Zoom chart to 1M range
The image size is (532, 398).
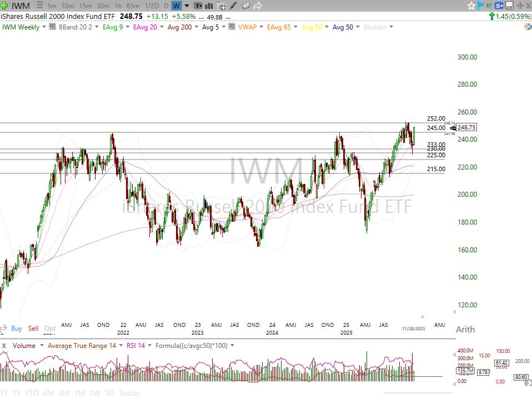tap(79, 393)
